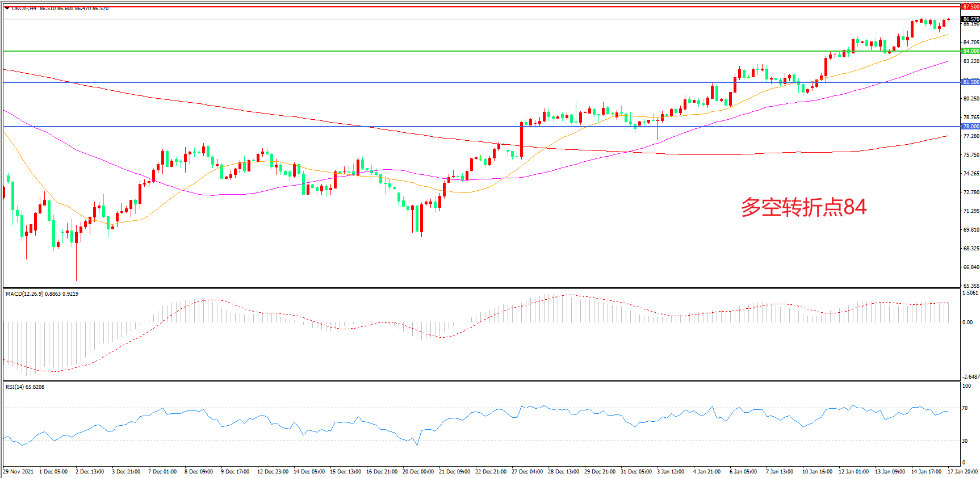Screen dimensions: 980x478
Task: Click the black 86.570 current price tag
Action: click(970, 19)
